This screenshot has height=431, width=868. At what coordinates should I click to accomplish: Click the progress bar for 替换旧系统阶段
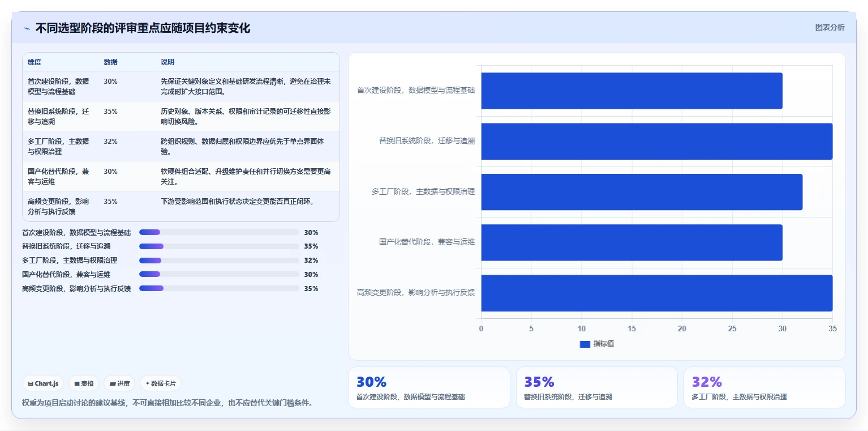219,246
